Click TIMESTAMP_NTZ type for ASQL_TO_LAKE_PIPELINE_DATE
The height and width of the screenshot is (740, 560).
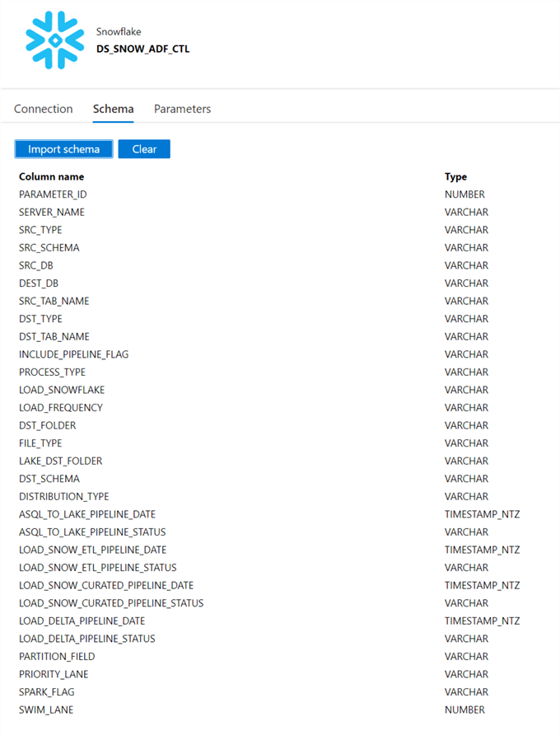click(x=482, y=514)
